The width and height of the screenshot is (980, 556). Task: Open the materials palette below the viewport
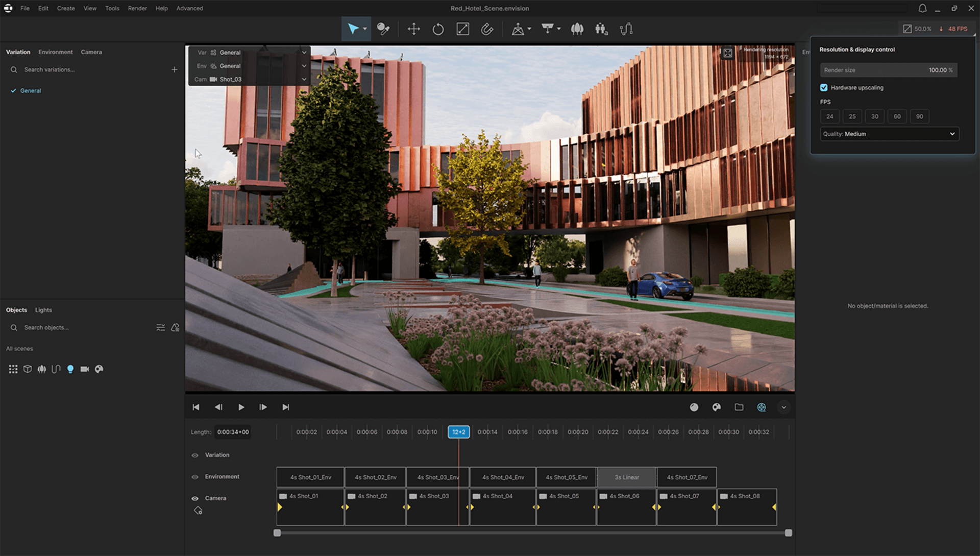coord(716,407)
